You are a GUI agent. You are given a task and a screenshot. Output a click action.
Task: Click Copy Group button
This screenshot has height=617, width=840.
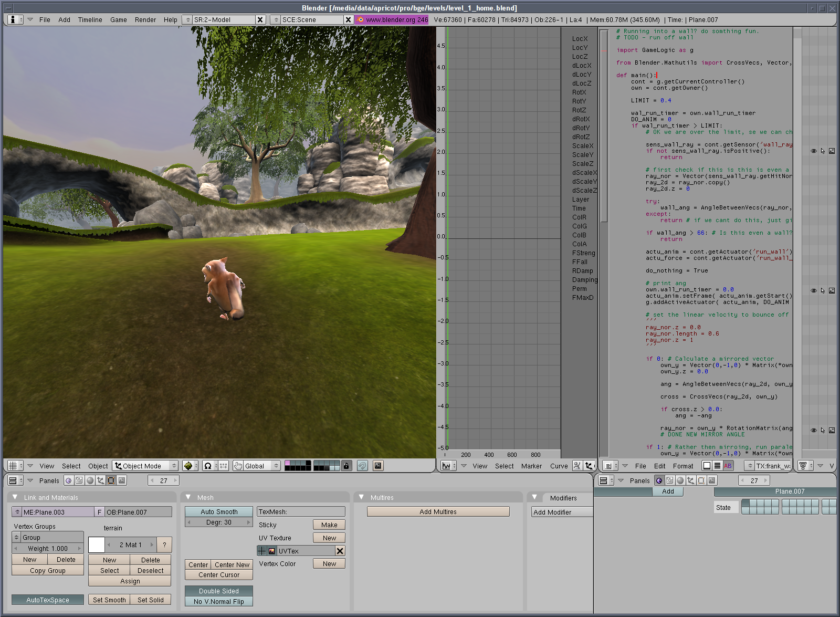48,570
